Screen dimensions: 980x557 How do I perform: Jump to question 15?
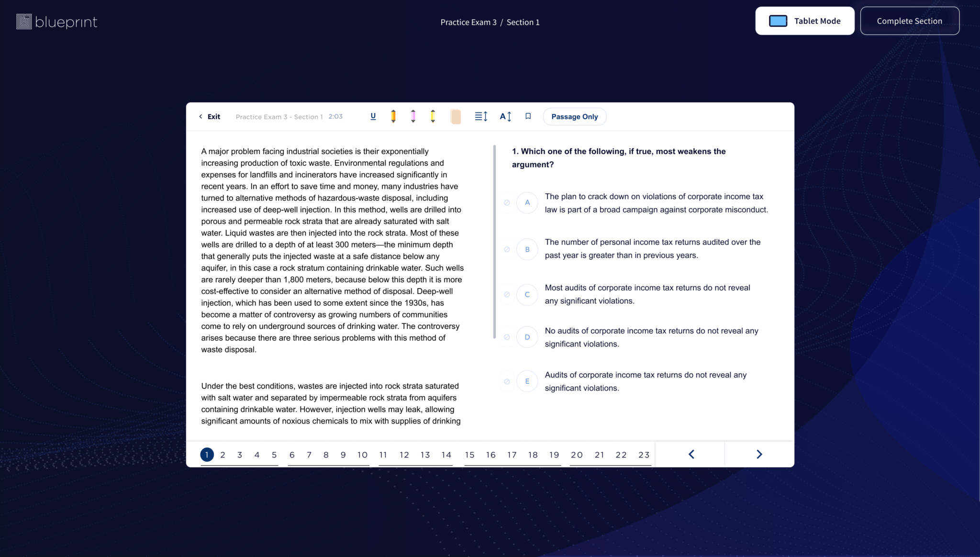pos(470,455)
